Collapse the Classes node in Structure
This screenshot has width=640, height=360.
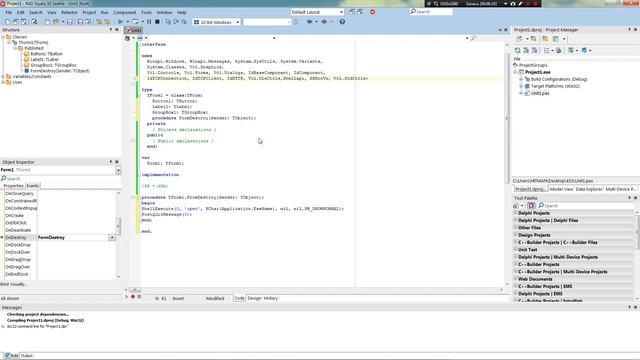(3, 37)
